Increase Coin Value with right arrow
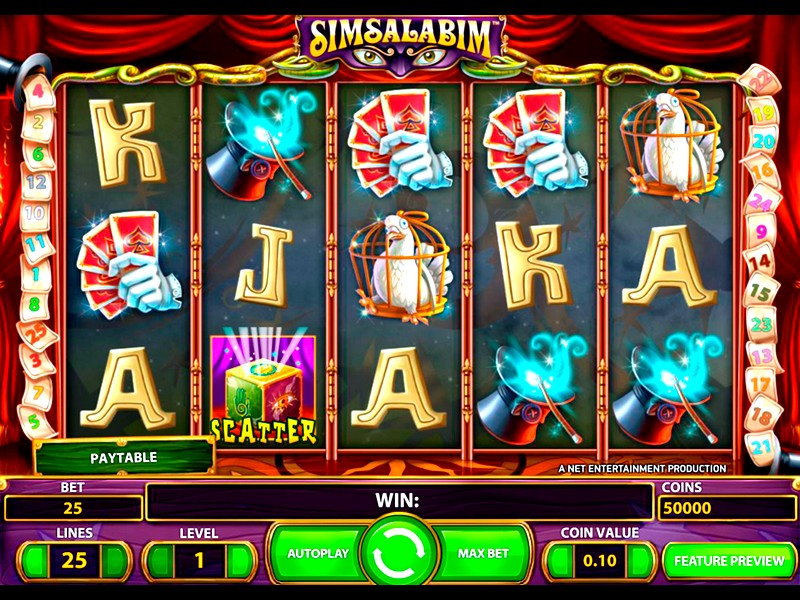Screen dimensions: 800x600 tap(638, 560)
